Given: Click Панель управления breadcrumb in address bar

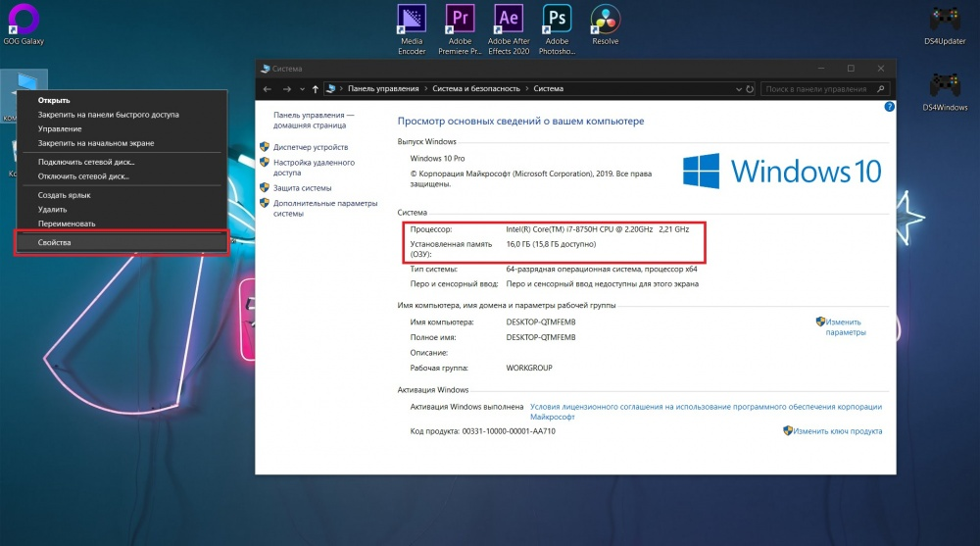Looking at the screenshot, I should tap(383, 89).
